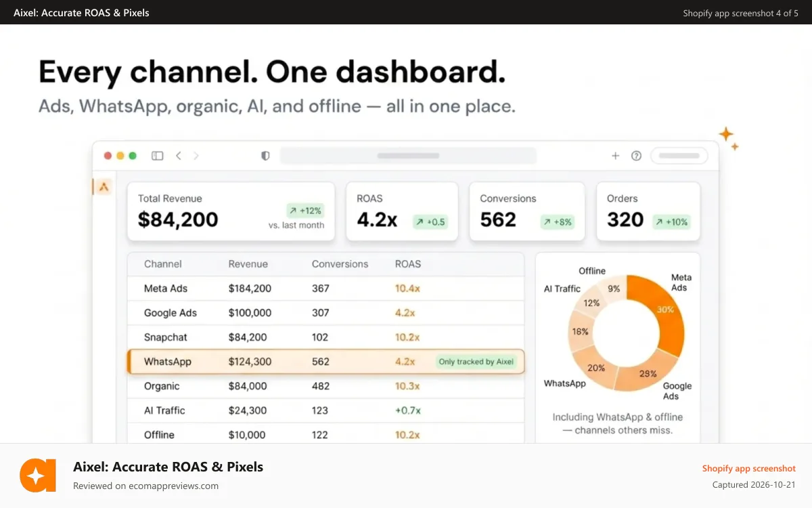The image size is (812, 508).
Task: Select the AI Traffic row in the table
Action: [325, 410]
